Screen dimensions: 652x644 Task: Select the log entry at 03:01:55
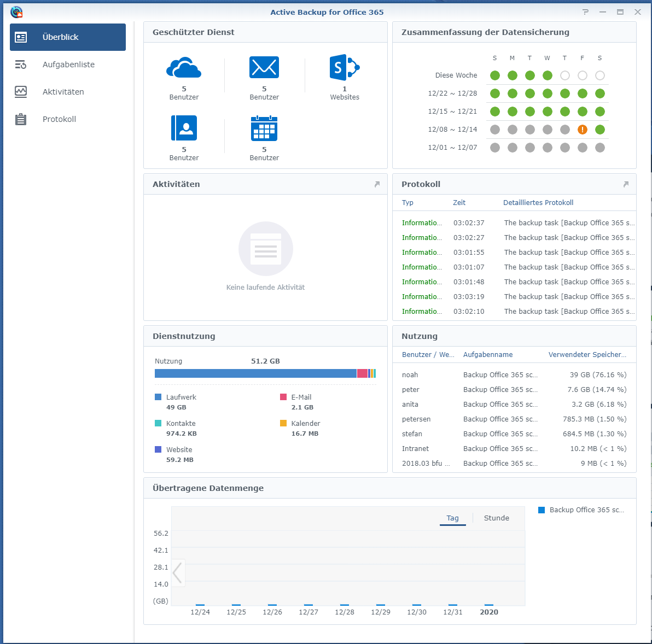[514, 253]
